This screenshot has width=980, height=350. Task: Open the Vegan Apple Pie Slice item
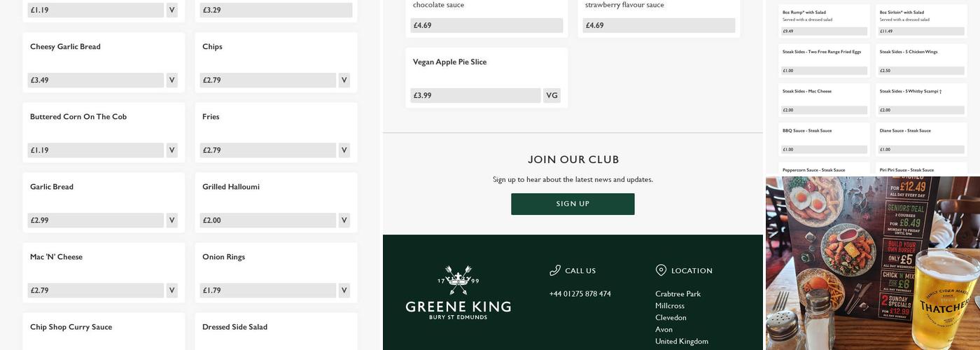pyautogui.click(x=486, y=76)
